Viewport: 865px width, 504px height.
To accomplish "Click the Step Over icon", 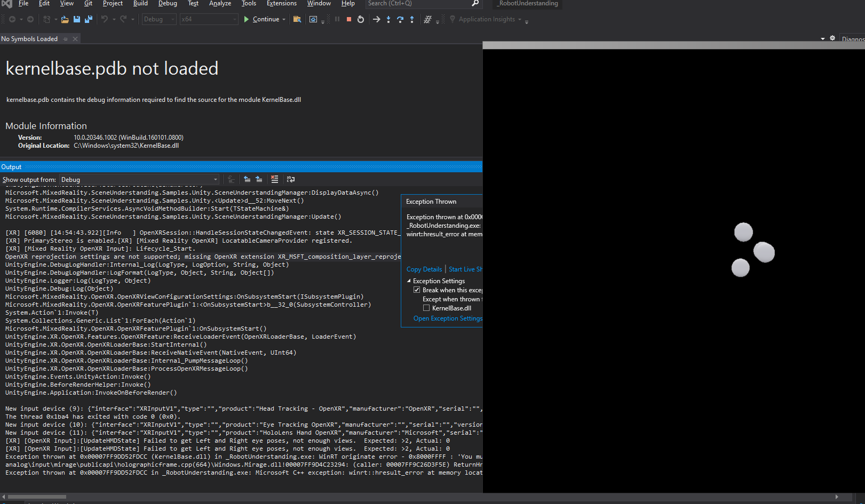I will pyautogui.click(x=400, y=19).
